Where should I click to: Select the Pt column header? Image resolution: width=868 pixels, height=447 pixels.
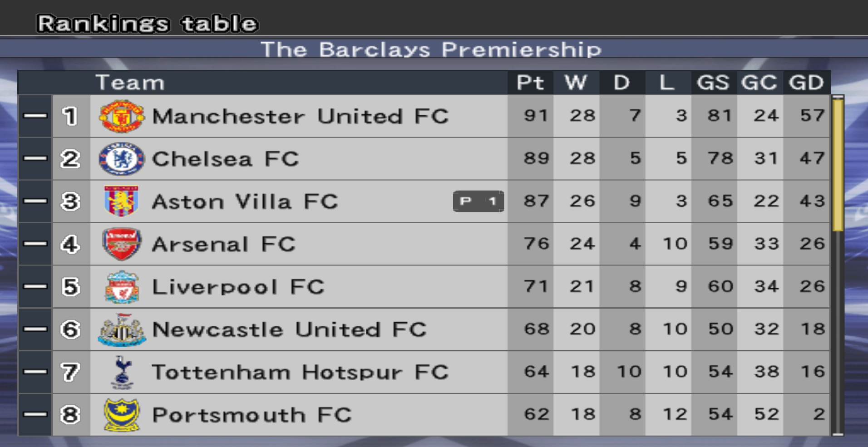point(530,83)
